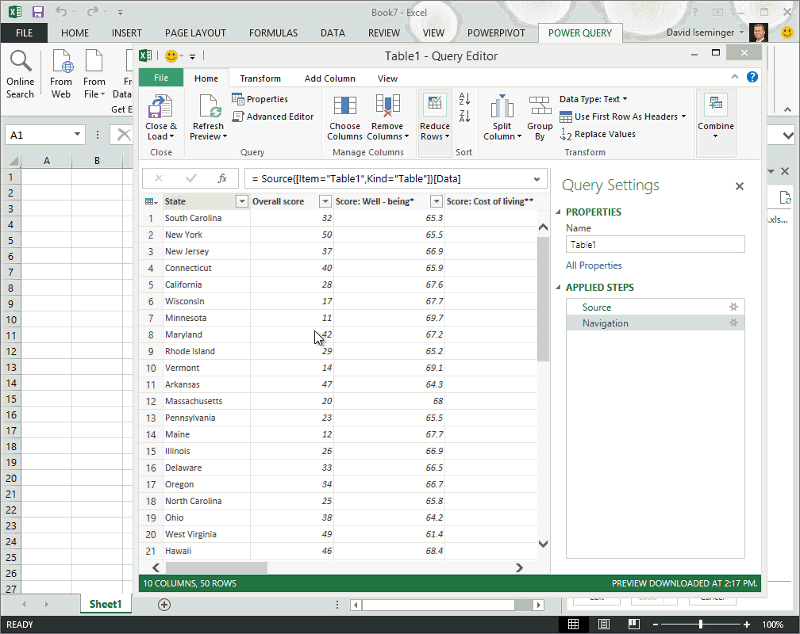The image size is (800, 634).
Task: Click the horizontal scrollbar right arrow in grid
Action: click(x=519, y=567)
